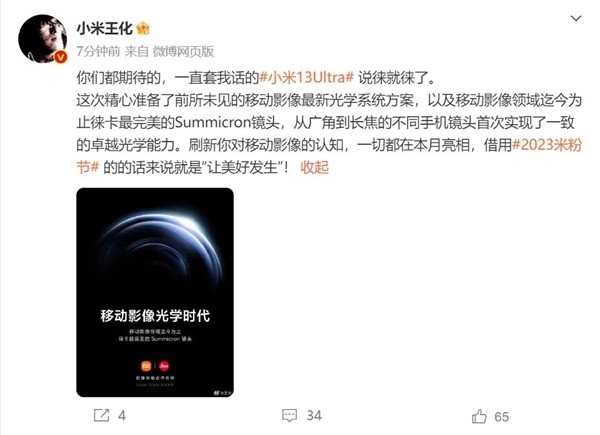This screenshot has width=600, height=435.
Task: Click the red Leica logo in poster
Action: (164, 366)
